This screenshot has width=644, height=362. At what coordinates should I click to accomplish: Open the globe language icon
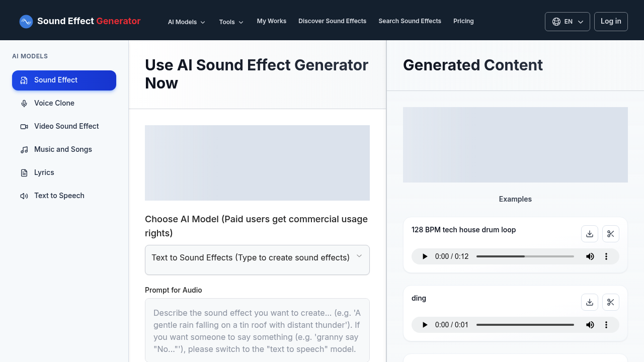[556, 22]
